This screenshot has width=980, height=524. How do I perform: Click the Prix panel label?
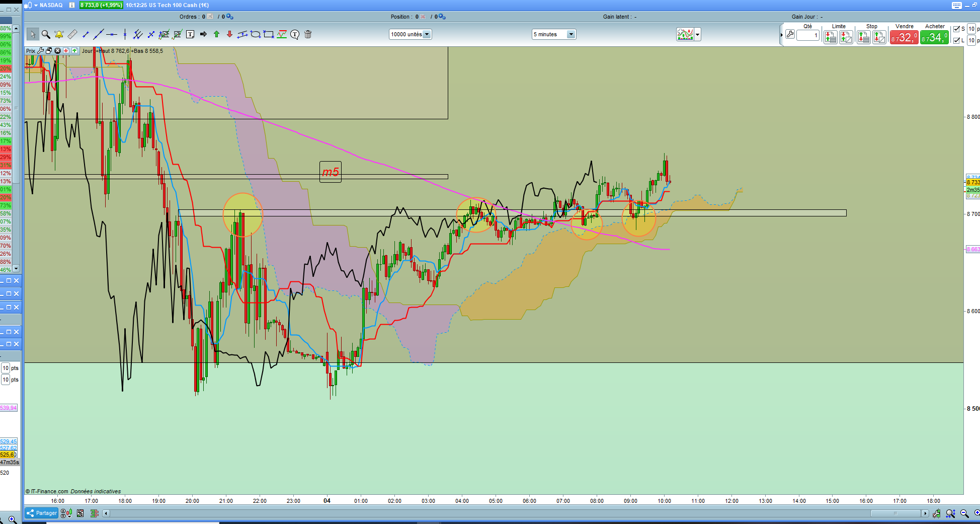pos(31,51)
